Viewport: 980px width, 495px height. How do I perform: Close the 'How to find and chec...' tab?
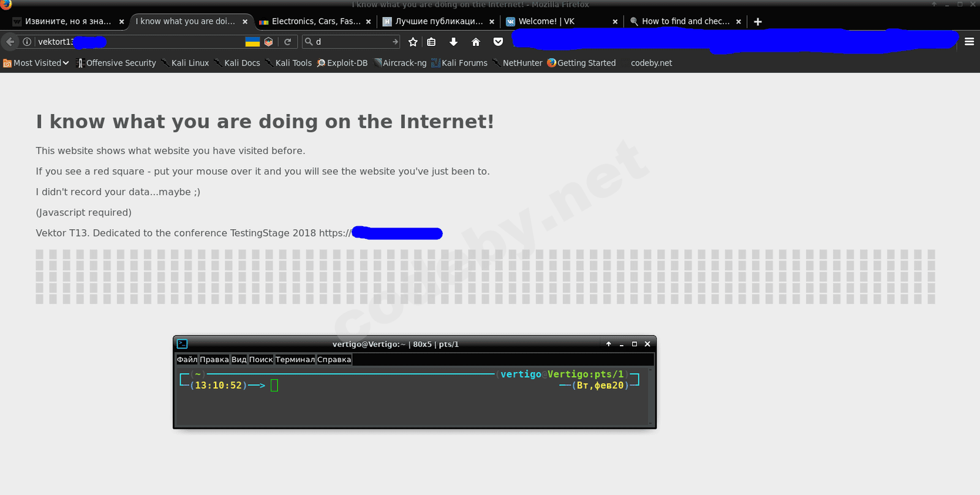(x=739, y=21)
